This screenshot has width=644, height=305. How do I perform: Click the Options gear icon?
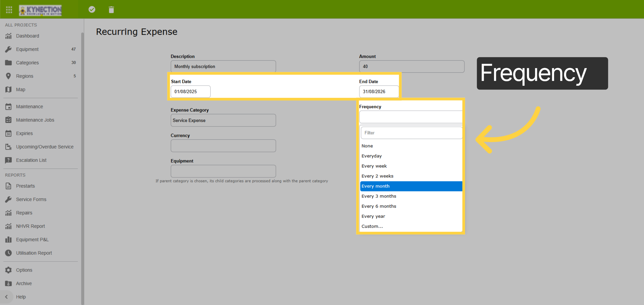[9, 270]
